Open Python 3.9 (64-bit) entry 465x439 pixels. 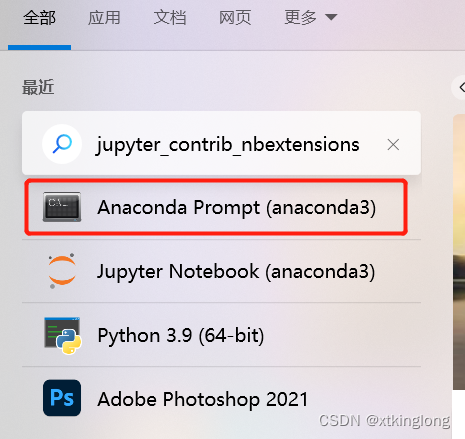[221, 335]
